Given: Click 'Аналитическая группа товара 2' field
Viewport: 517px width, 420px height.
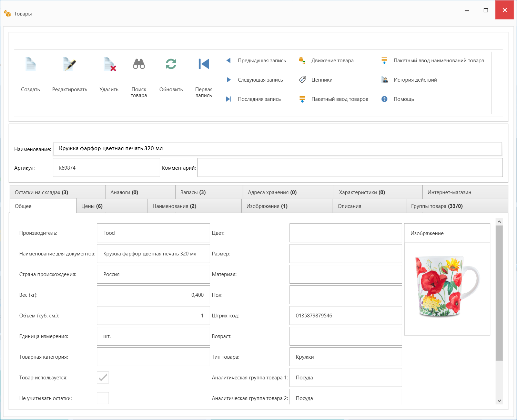Looking at the screenshot, I should tap(346, 397).
